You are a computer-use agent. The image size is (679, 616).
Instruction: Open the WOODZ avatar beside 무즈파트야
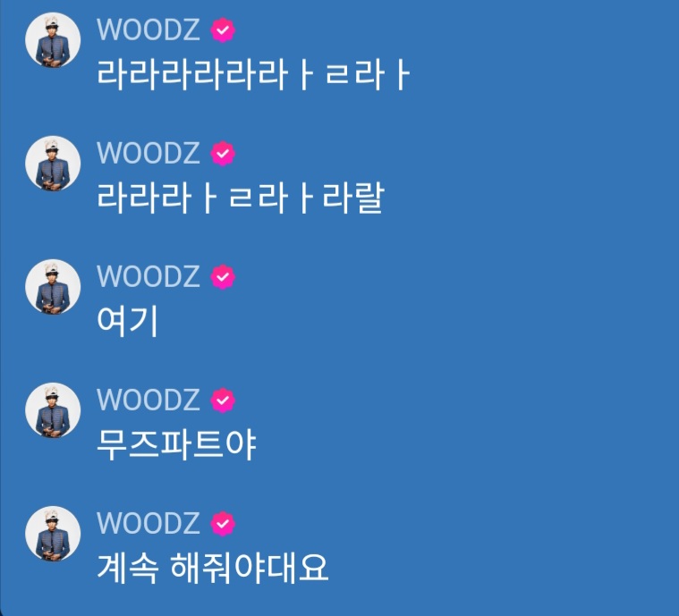point(53,410)
